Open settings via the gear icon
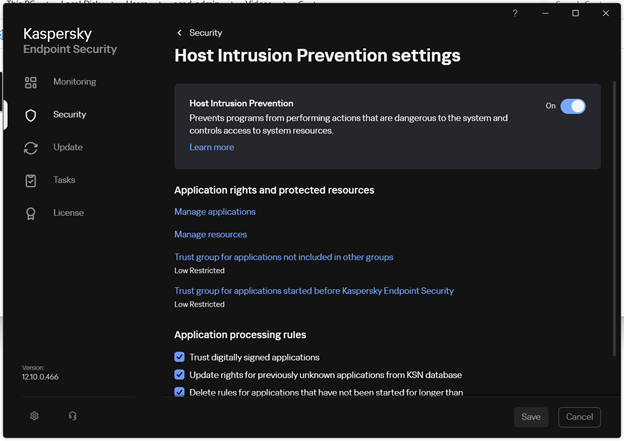This screenshot has height=441, width=624. 34,416
